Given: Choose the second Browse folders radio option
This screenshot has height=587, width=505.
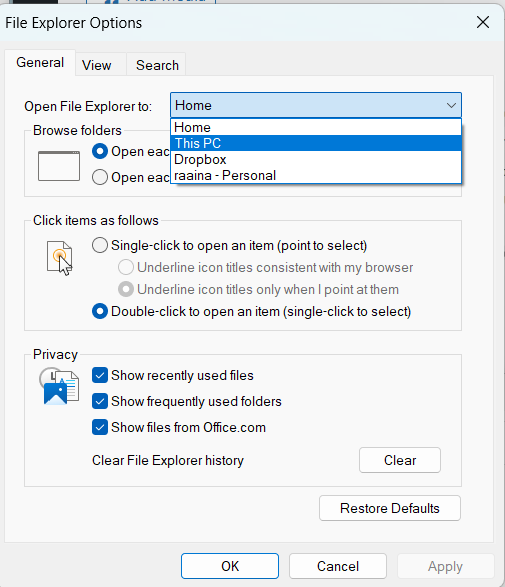Looking at the screenshot, I should [x=100, y=177].
